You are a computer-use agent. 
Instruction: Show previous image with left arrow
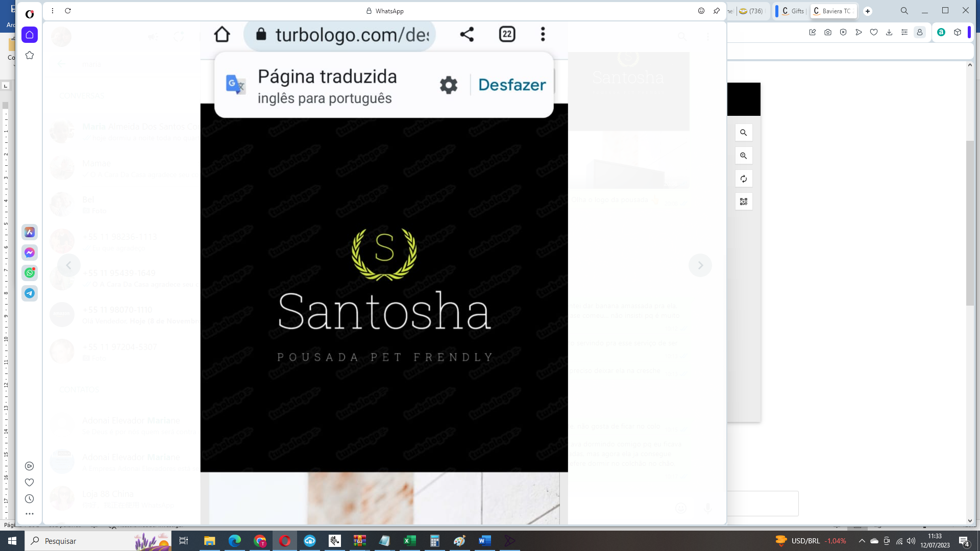click(68, 265)
